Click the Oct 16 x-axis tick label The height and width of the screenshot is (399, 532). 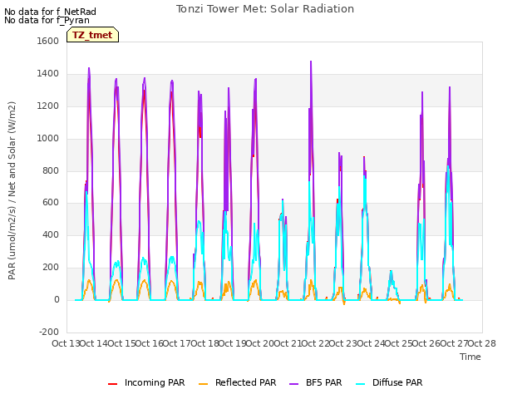pos(149,343)
